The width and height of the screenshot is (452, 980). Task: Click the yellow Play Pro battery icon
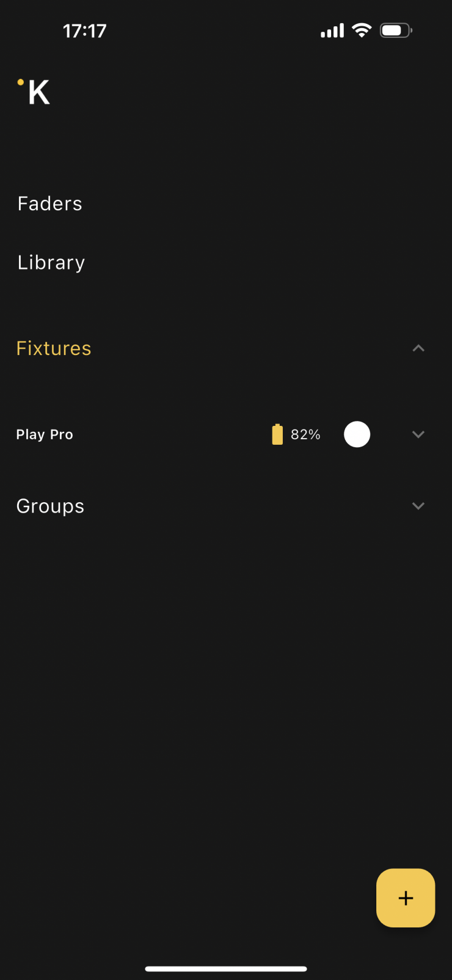point(277,434)
